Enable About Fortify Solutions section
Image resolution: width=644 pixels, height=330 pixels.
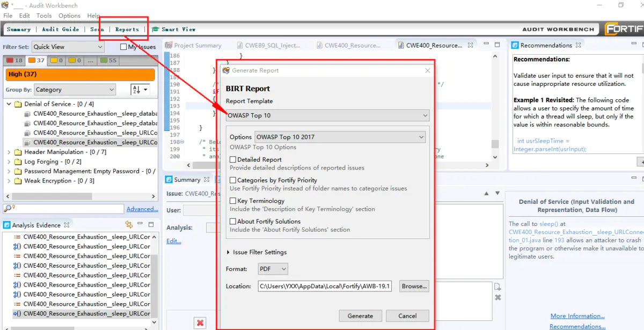[x=233, y=222]
